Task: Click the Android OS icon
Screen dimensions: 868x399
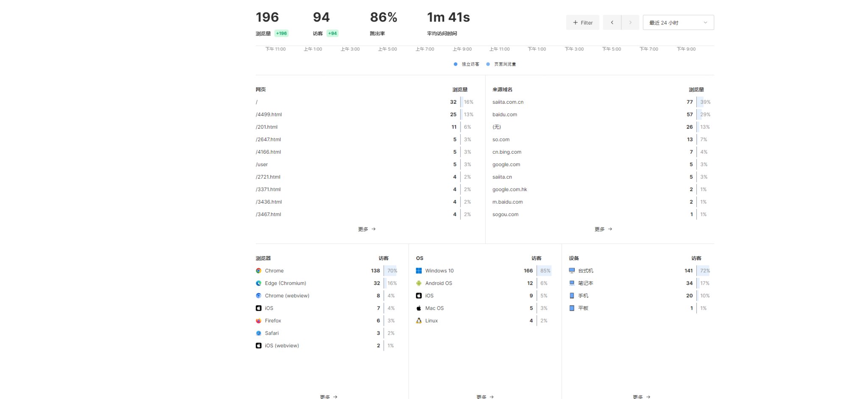Action: (419, 283)
